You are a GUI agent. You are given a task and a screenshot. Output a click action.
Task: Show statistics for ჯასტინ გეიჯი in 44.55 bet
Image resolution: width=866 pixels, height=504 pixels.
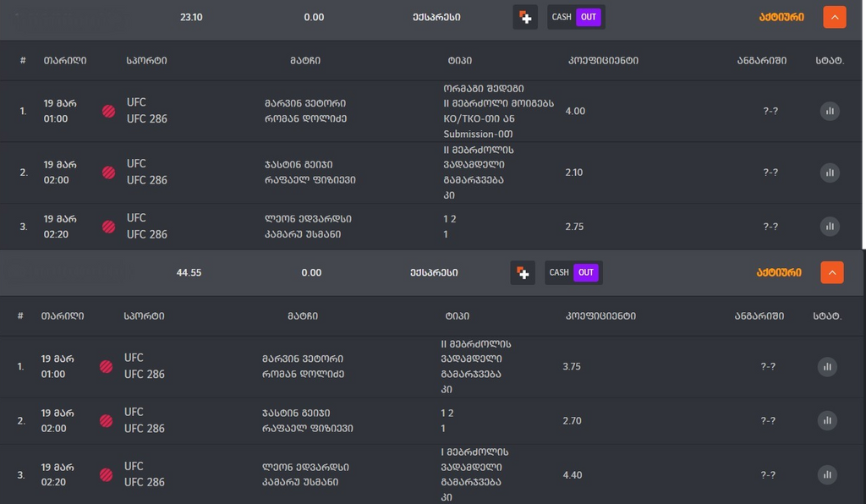click(x=827, y=420)
